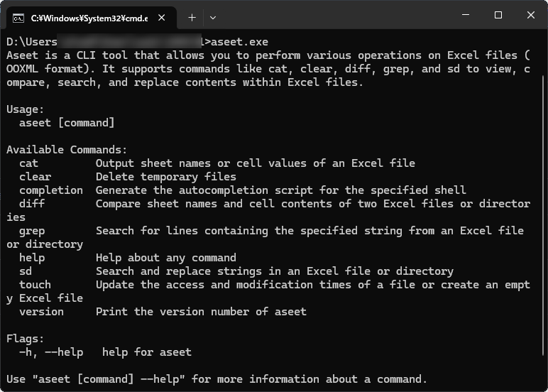Expand the new tab profile dropdown chevron
Screen dimensions: 548x392
[213, 16]
